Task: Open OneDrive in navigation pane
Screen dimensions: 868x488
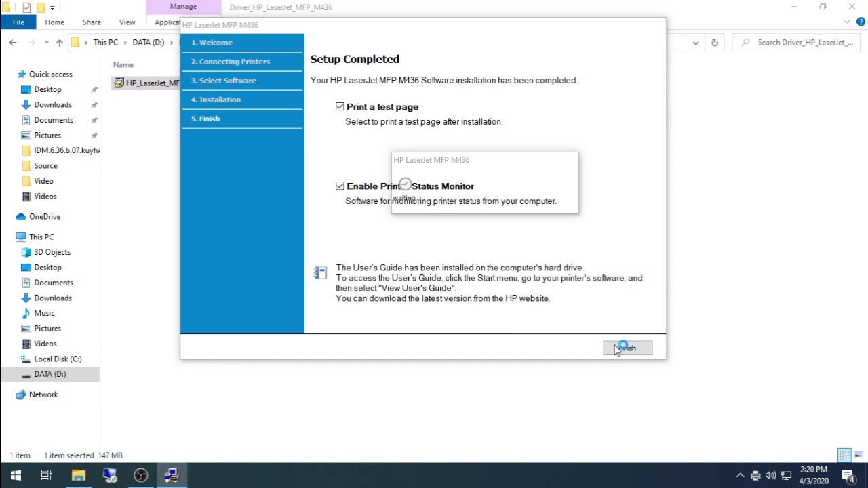Action: tap(45, 217)
